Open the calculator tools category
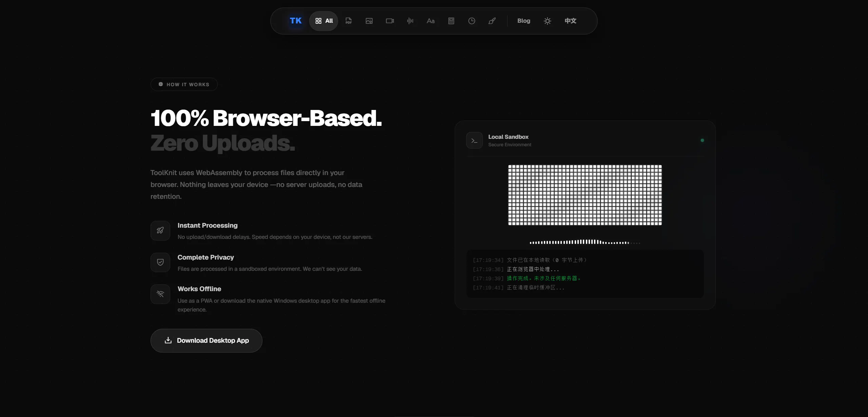868x417 pixels. click(451, 21)
